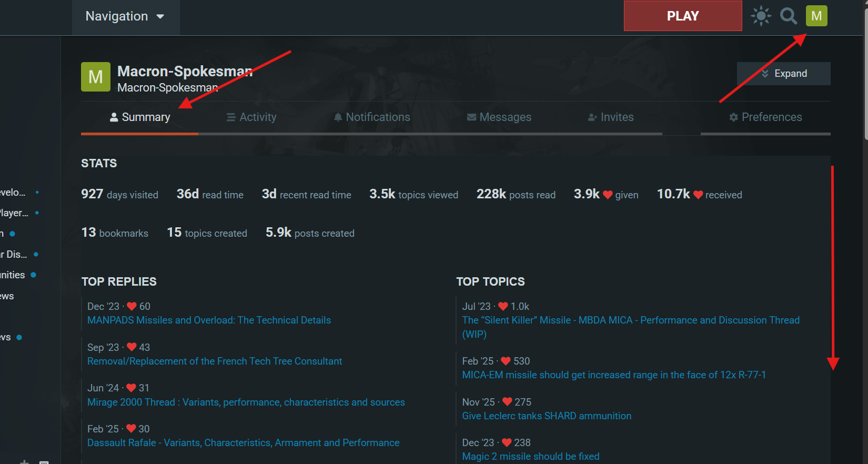Toggle the light/dark theme sun icon
Viewport: 868px width, 464px height.
coord(761,16)
